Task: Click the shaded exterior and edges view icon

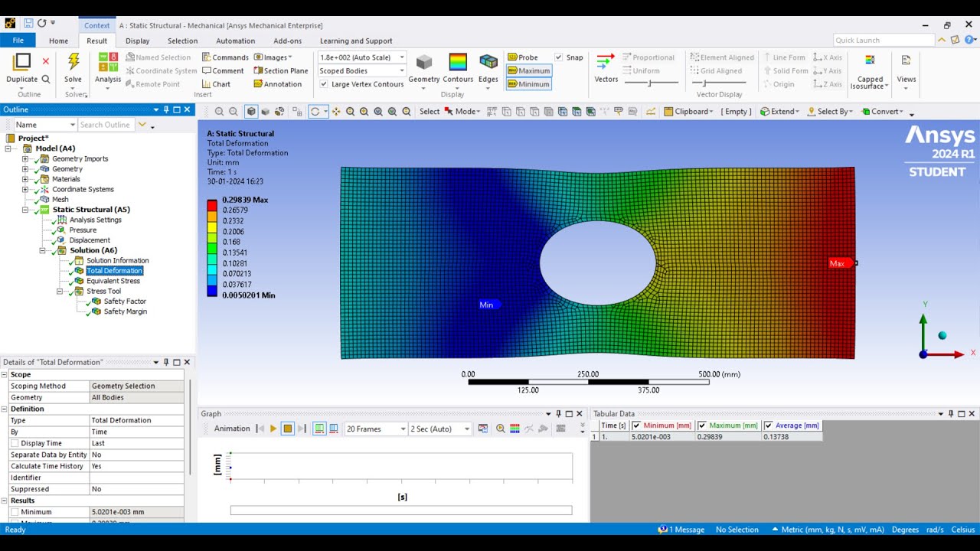Action: [251, 112]
